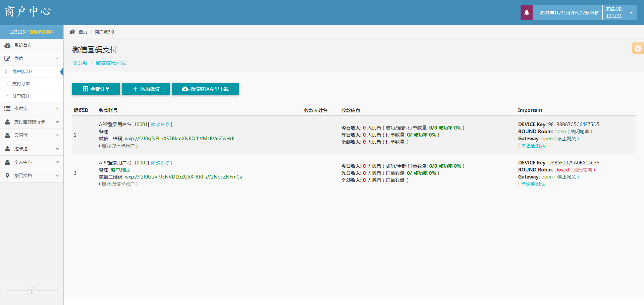Viewport: 644px width, 305px height.
Task: Collapse the sidebar with double-arrow icon
Action: click(x=32, y=290)
